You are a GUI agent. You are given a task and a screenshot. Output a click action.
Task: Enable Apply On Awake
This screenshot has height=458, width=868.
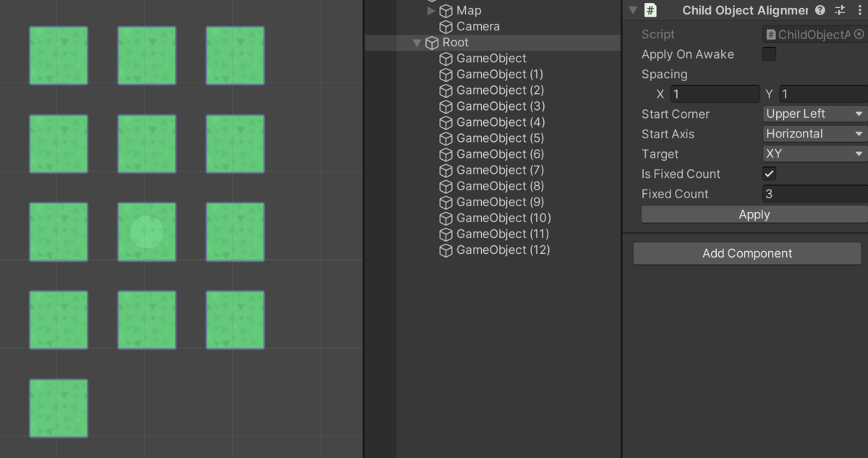[x=769, y=54]
